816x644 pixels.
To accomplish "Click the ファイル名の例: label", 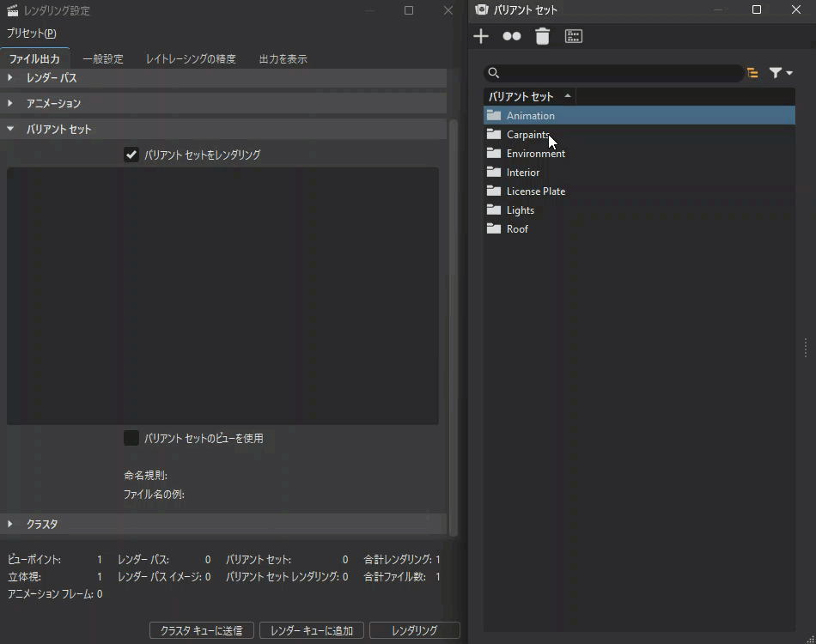I will (x=154, y=495).
